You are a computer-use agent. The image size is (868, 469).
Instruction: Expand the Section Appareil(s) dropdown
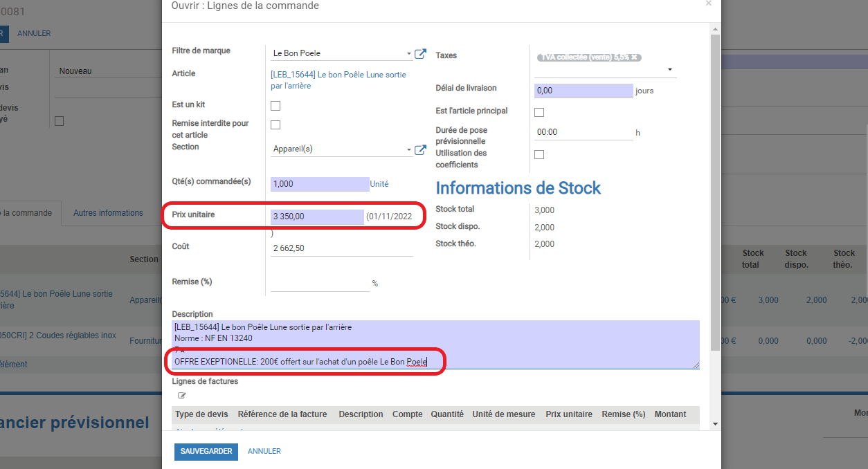pyautogui.click(x=409, y=149)
